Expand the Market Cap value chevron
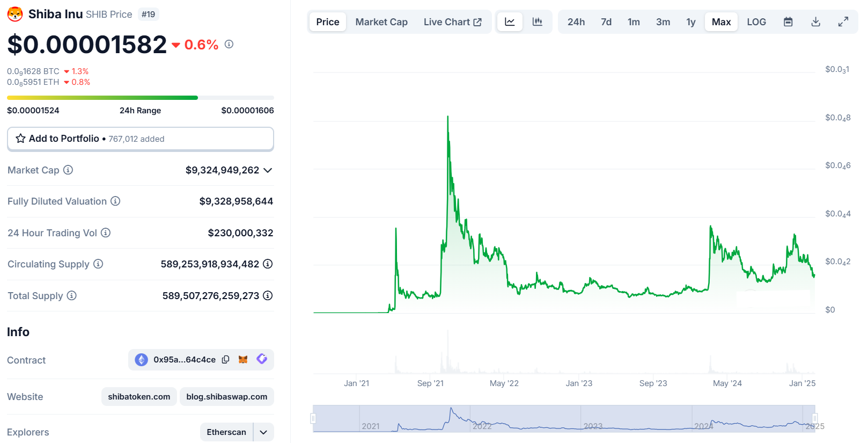868x443 pixels. [x=268, y=170]
